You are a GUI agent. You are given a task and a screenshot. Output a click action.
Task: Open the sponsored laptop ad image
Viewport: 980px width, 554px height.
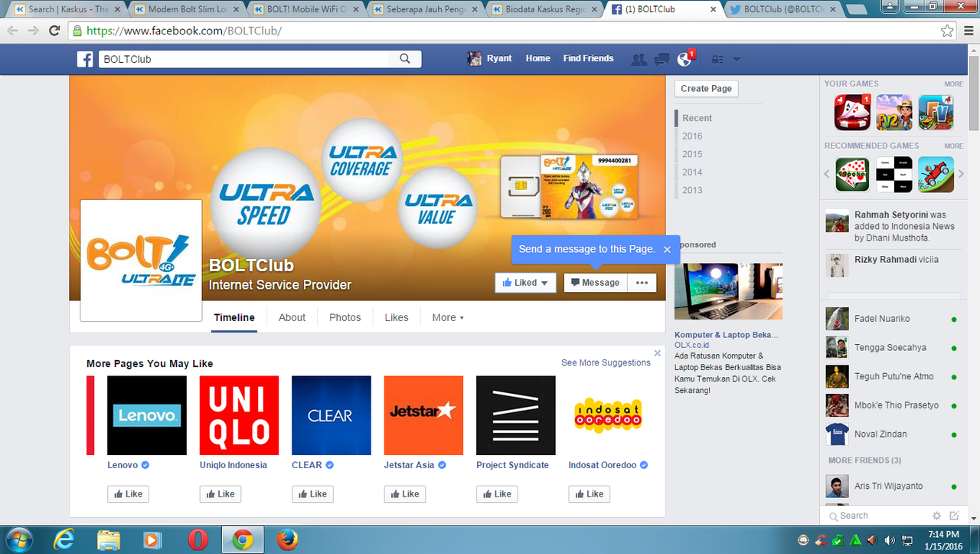[x=728, y=291]
